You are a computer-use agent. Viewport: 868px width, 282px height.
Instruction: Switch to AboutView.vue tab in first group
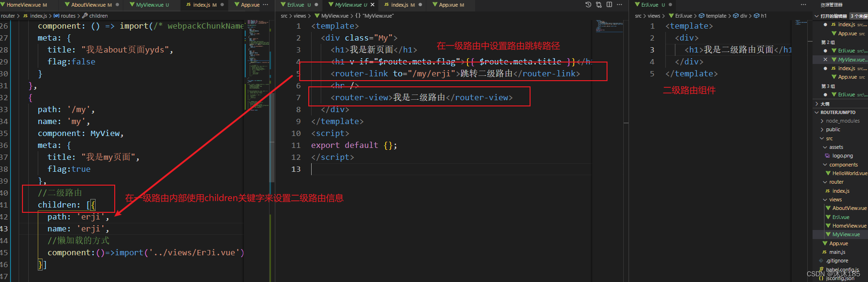(92, 5)
